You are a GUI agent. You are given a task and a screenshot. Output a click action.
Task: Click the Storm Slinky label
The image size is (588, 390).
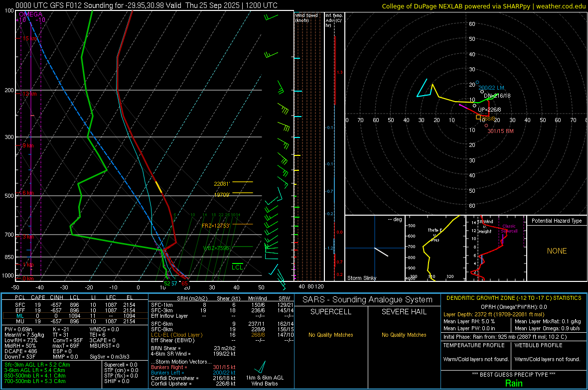tap(361, 278)
